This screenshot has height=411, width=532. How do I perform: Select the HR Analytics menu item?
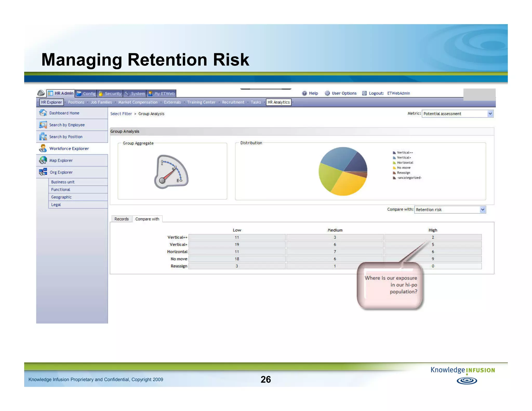(278, 102)
